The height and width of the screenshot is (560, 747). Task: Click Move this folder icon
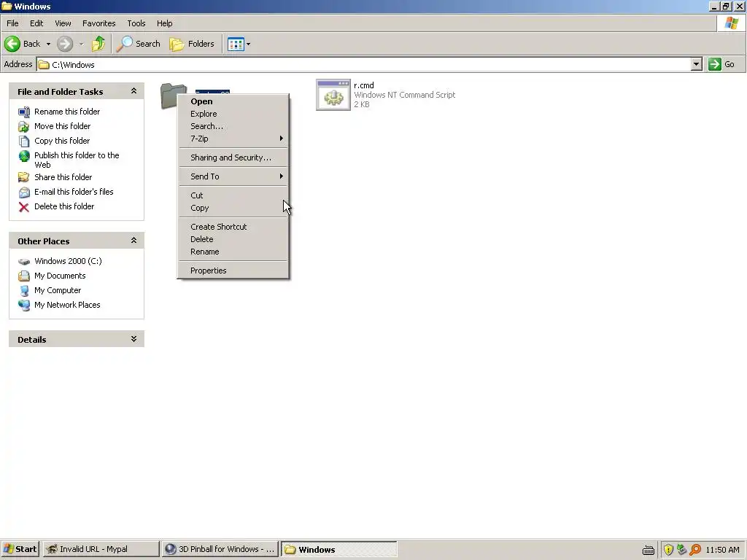pos(24,126)
